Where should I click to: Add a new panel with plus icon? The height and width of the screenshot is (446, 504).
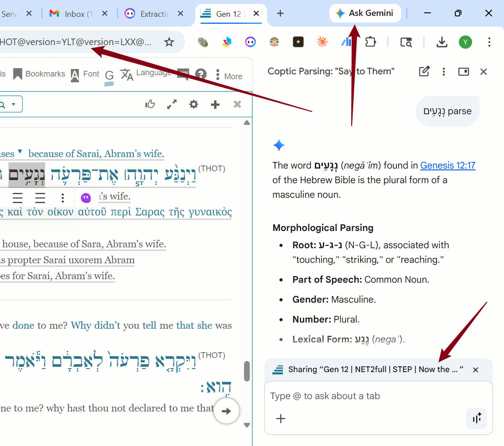click(x=215, y=104)
